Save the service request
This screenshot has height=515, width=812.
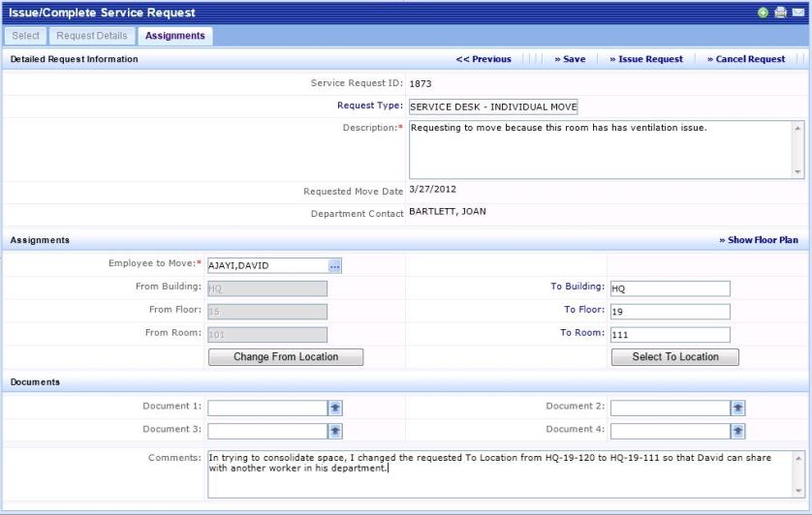tap(570, 59)
